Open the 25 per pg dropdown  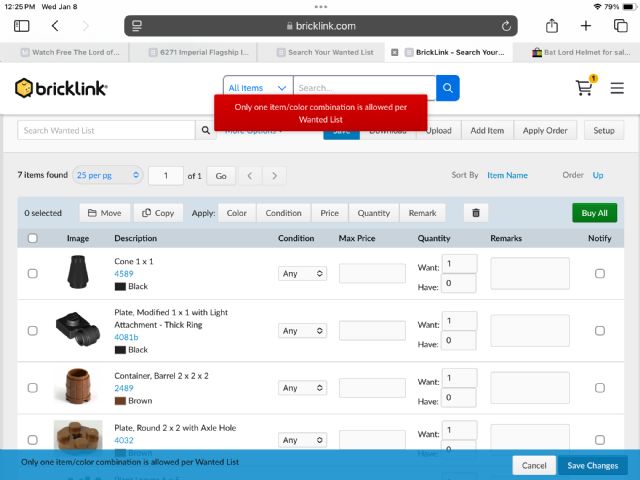click(108, 176)
